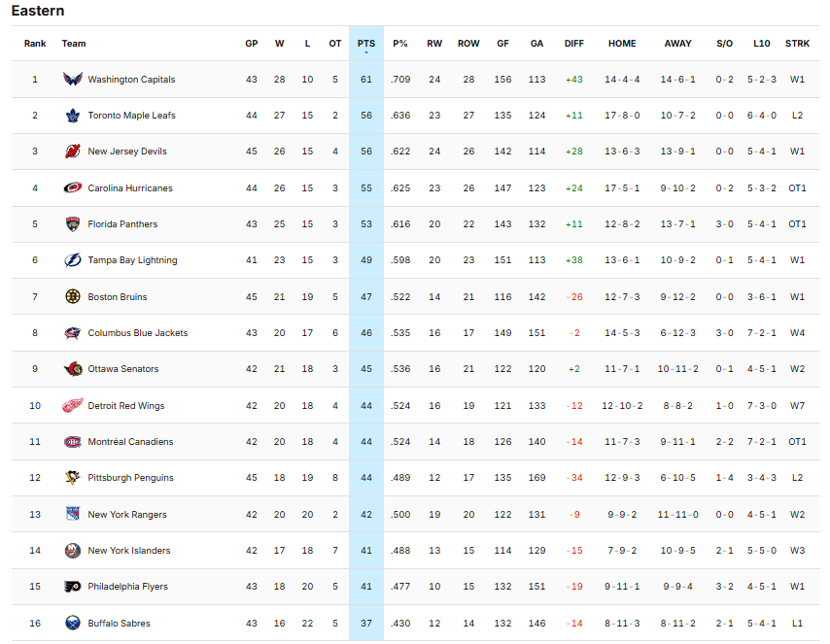
Task: Click the Eastern conference heading
Action: [x=38, y=11]
